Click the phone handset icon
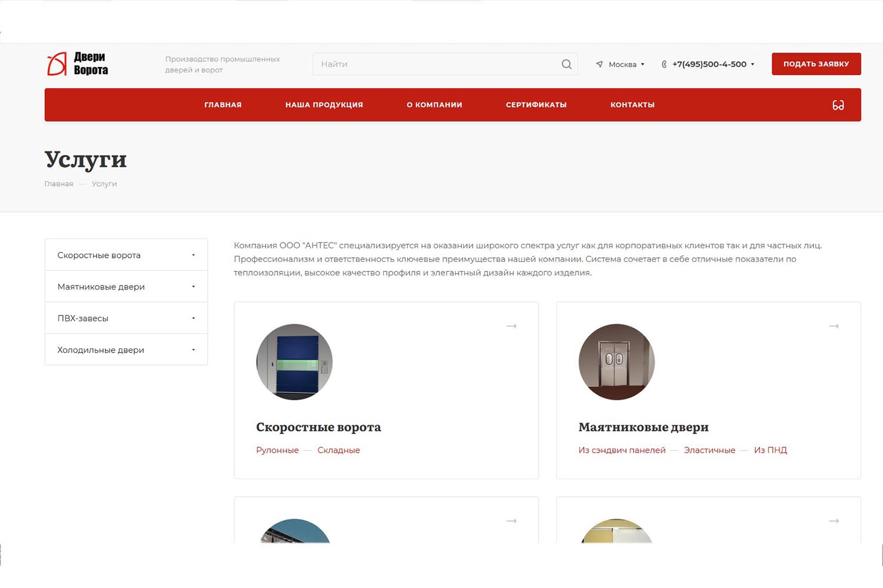 click(x=664, y=64)
